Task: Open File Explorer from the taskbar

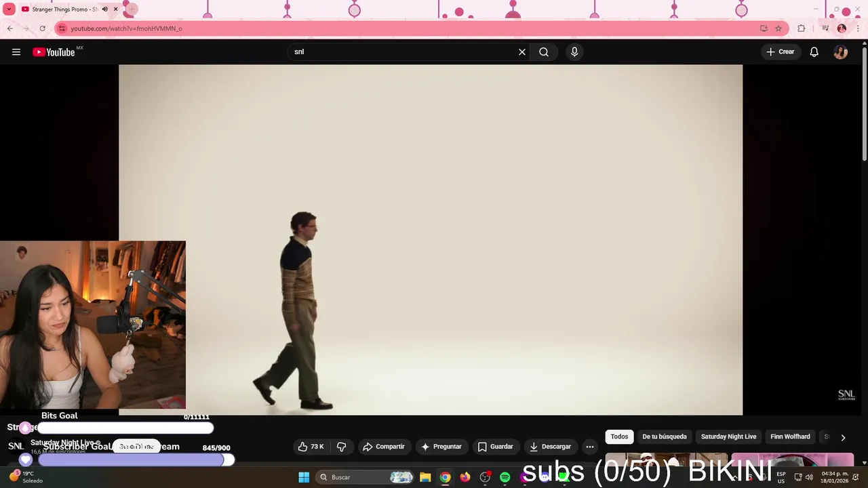Action: (x=425, y=477)
